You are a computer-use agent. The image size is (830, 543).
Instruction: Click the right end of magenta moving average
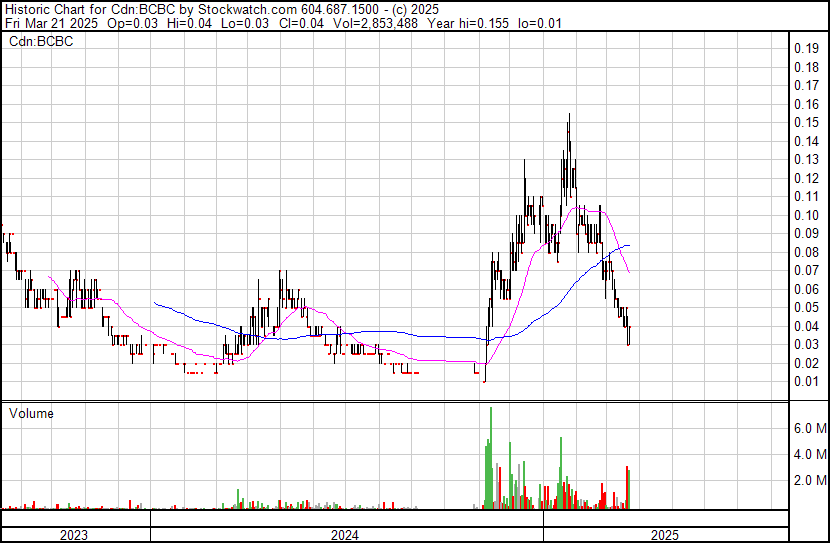point(629,272)
